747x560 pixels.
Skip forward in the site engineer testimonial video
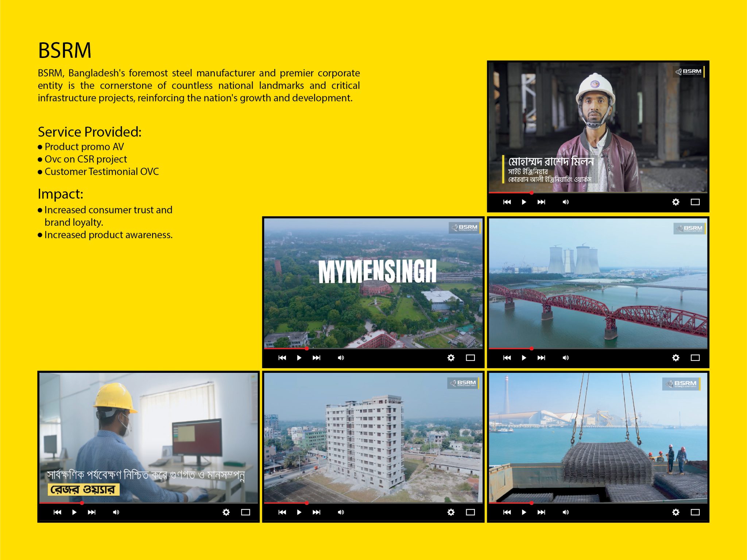click(x=541, y=202)
